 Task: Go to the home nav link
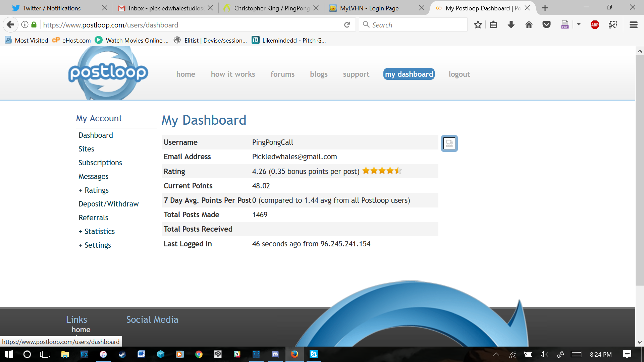[x=186, y=74]
